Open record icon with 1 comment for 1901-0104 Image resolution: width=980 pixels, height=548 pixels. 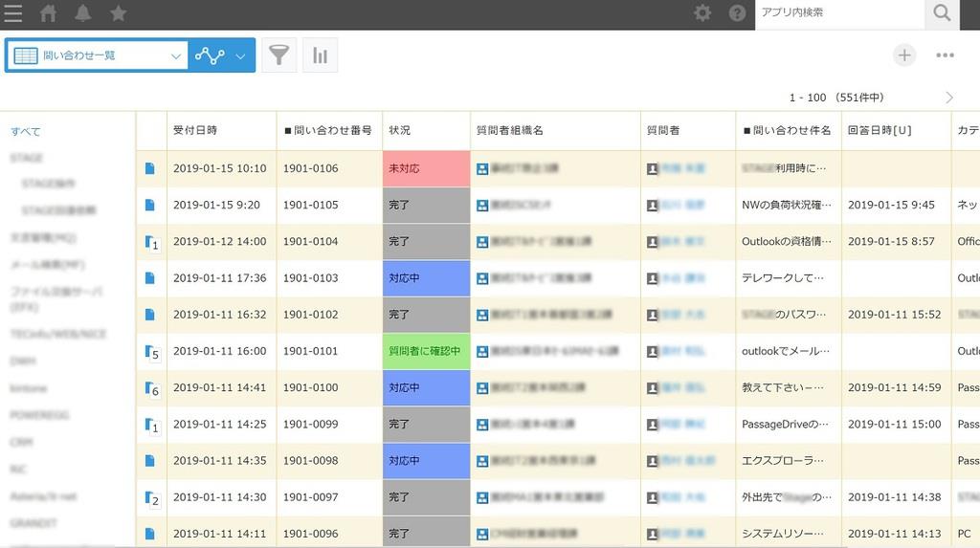tap(152, 243)
